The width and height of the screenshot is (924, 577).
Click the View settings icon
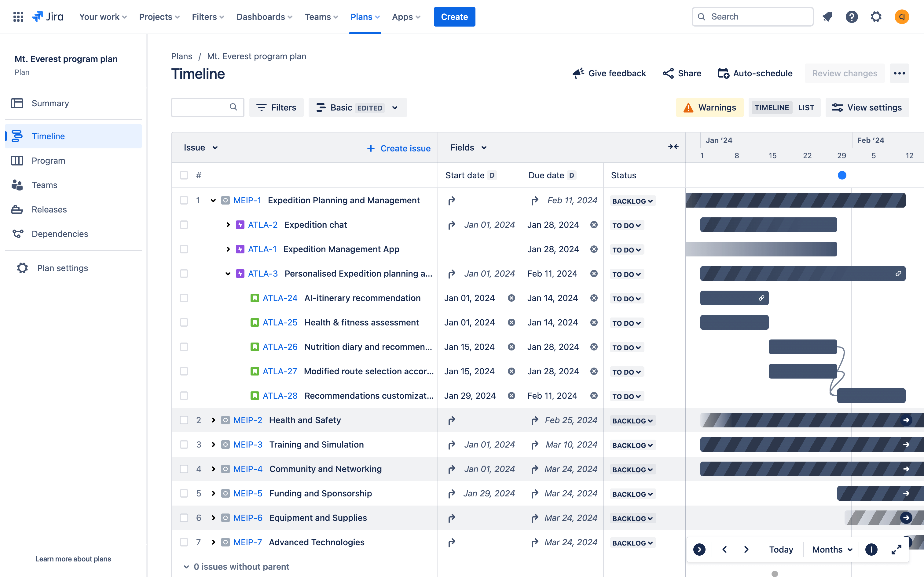tap(838, 107)
